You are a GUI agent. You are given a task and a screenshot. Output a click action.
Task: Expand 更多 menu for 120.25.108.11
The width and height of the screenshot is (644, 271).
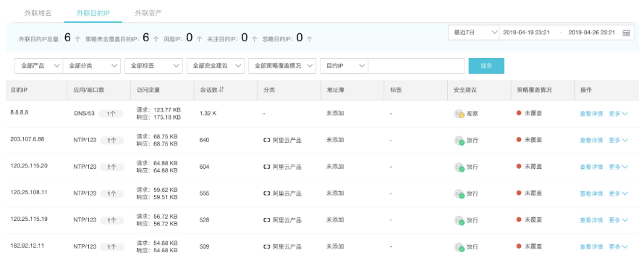tap(618, 193)
